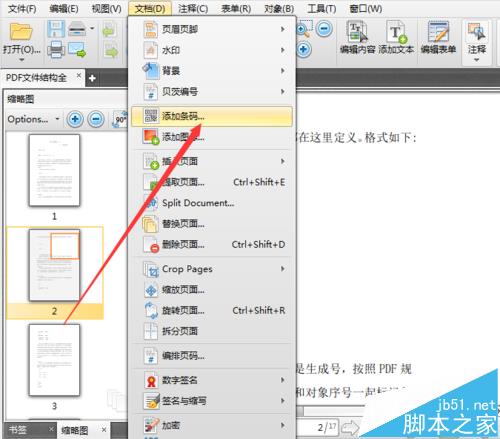Expand the arrow under Open (打开)
The width and height of the screenshot is (500, 439).
click(22, 60)
